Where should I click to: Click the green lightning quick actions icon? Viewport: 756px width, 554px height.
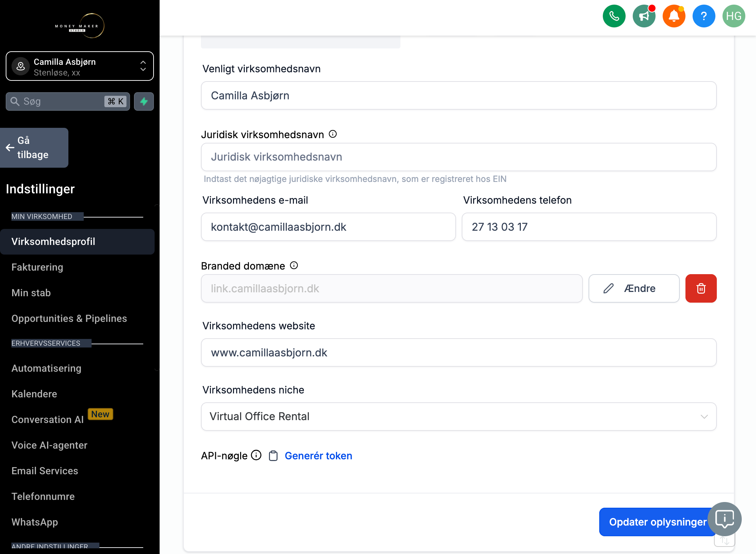tap(144, 101)
